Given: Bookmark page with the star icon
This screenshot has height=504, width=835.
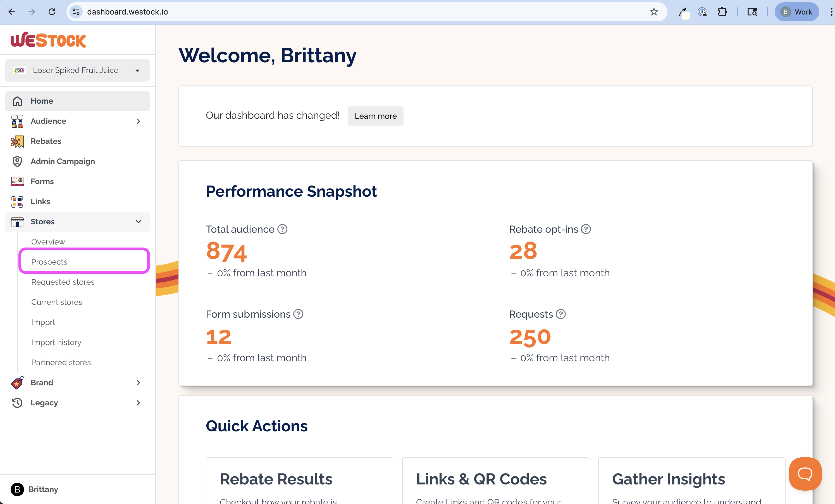Looking at the screenshot, I should point(654,12).
